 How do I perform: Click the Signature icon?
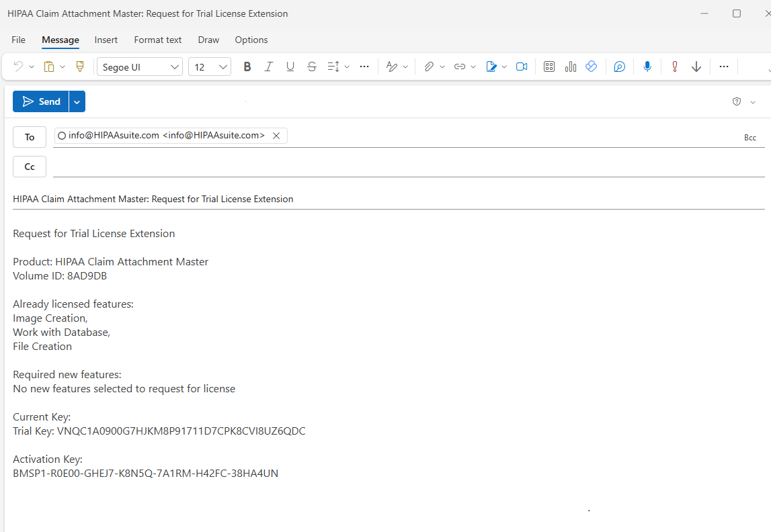[x=491, y=66]
